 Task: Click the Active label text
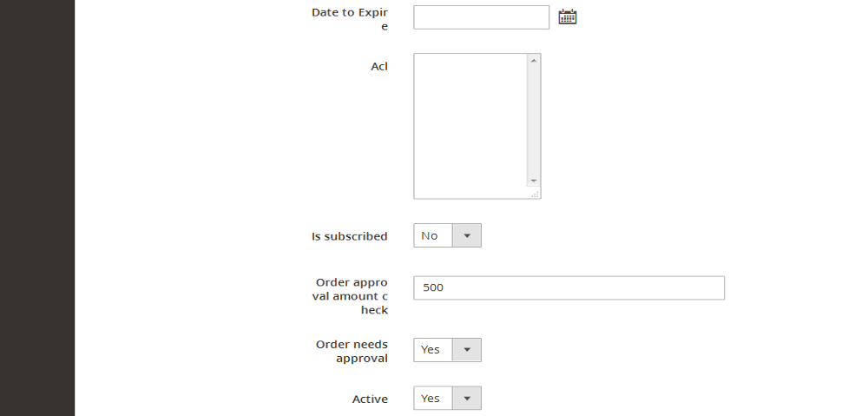pyautogui.click(x=370, y=399)
